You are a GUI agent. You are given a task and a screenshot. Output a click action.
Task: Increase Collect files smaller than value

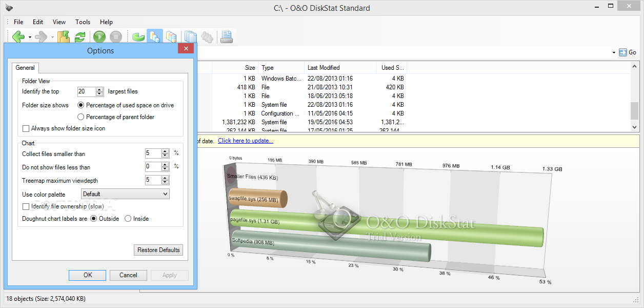165,151
